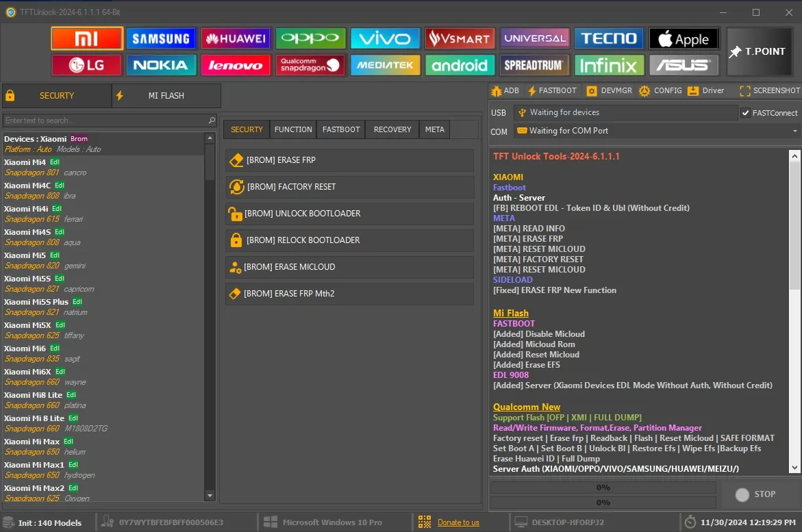
Task: Select Xiaomi Mi6X device
Action: coord(102,377)
